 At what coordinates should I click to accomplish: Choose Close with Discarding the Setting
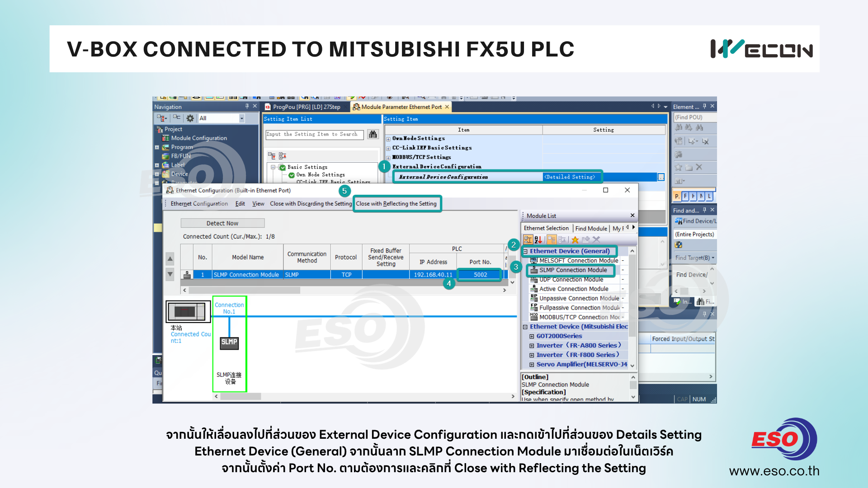(311, 204)
